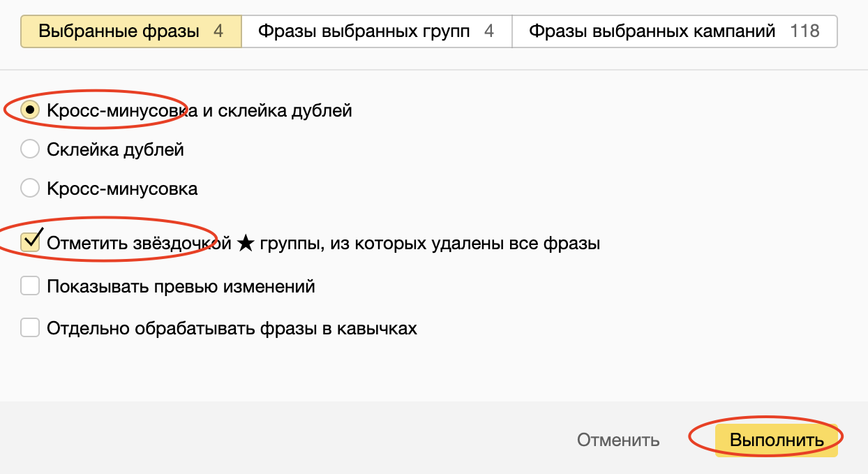Screen dimensions: 868x474
Task: Select 'Кросс-минусовка и склейка дублей' radio button
Action: 30,110
